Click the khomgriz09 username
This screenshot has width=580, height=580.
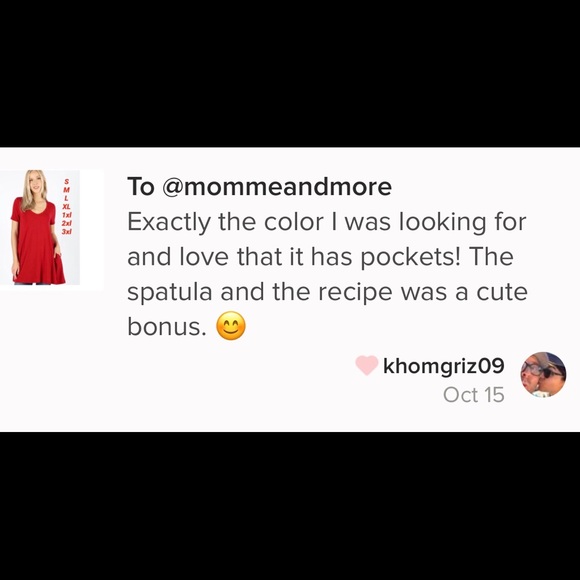tap(444, 366)
